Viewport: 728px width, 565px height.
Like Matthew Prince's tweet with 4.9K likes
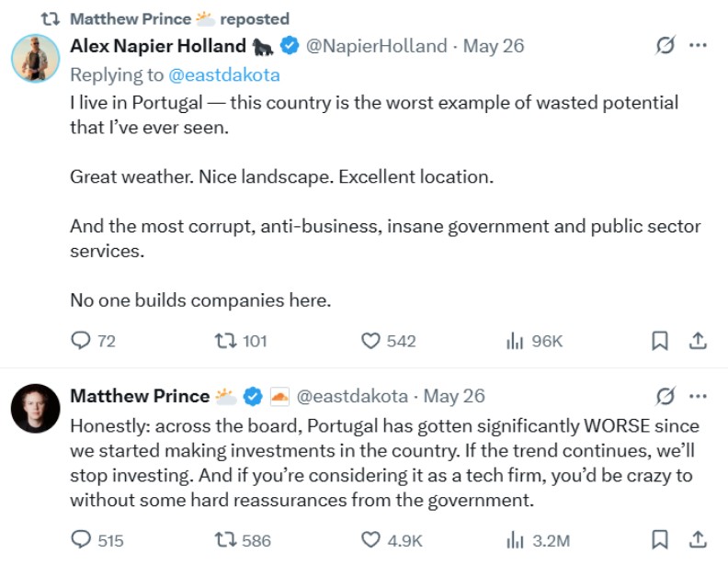tap(370, 540)
